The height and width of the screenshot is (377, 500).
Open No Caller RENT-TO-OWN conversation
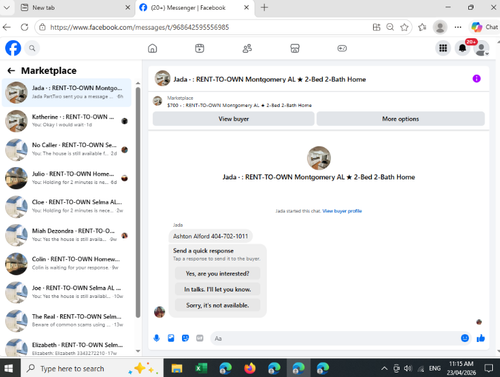pyautogui.click(x=67, y=149)
